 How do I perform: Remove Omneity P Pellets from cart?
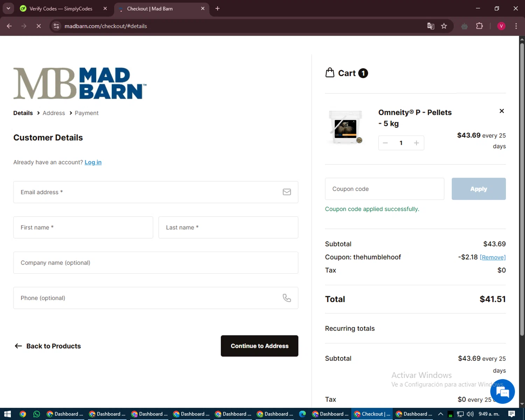coord(502,111)
